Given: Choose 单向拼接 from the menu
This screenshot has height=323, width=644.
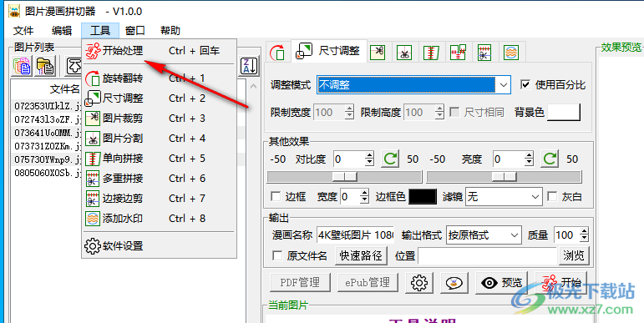Looking at the screenshot, I should (159, 159).
